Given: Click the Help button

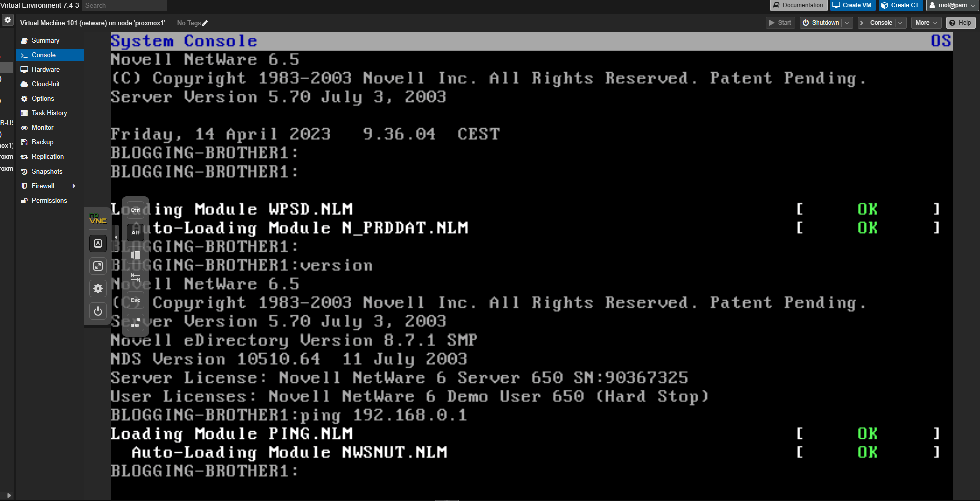Looking at the screenshot, I should coord(960,23).
